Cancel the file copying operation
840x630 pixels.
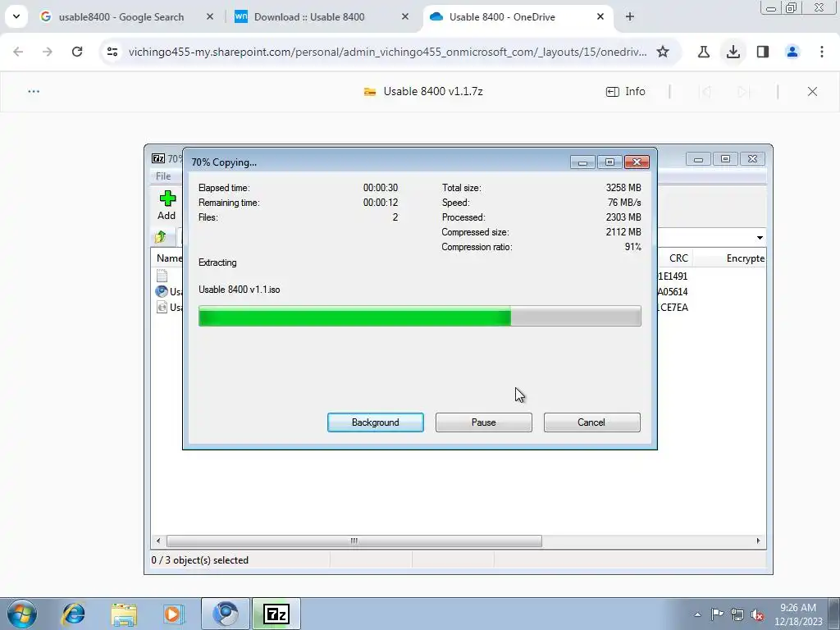coord(591,422)
